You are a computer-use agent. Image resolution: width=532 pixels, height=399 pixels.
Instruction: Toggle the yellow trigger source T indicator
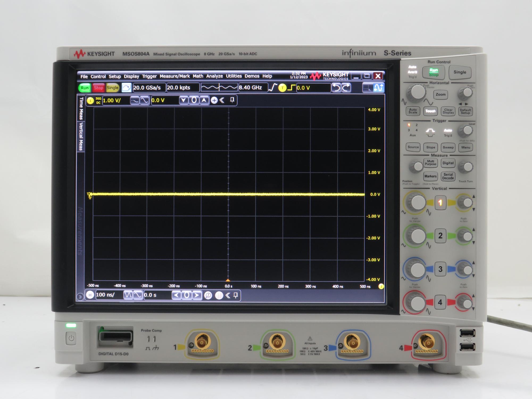(x=282, y=88)
